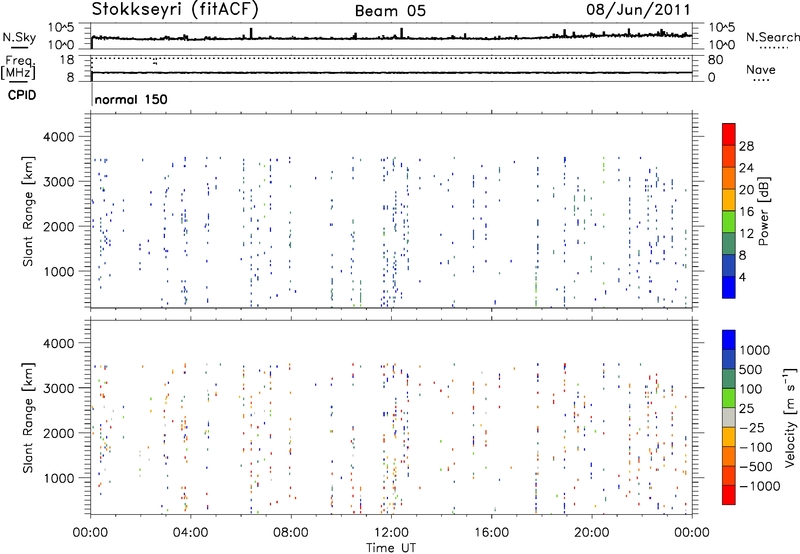Pick the red above-28 dB power swatch
This screenshot has width=800, height=554.
(729, 134)
